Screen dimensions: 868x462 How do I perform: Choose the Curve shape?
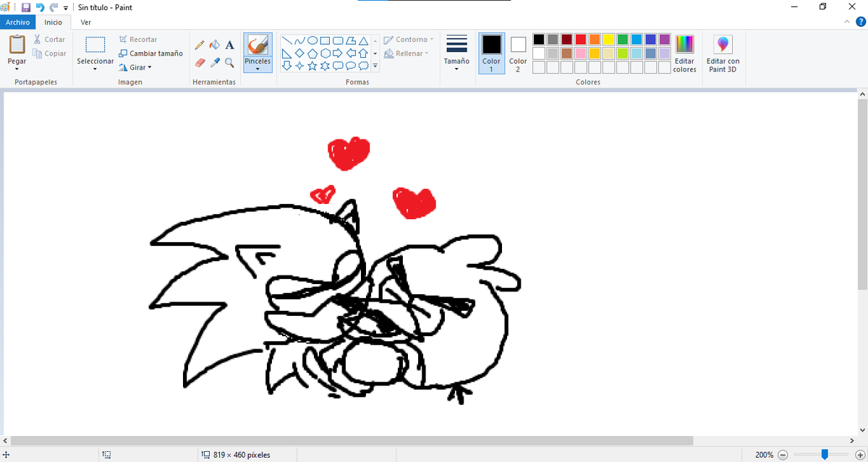299,40
